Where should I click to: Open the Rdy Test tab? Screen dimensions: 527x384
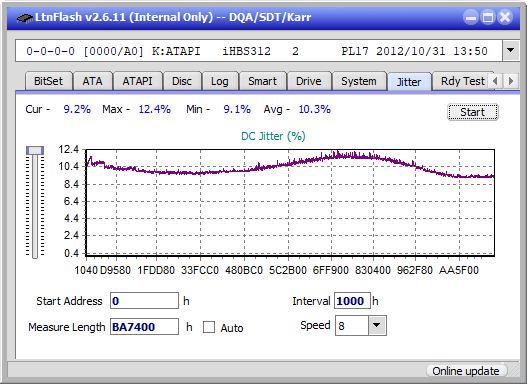pos(462,81)
